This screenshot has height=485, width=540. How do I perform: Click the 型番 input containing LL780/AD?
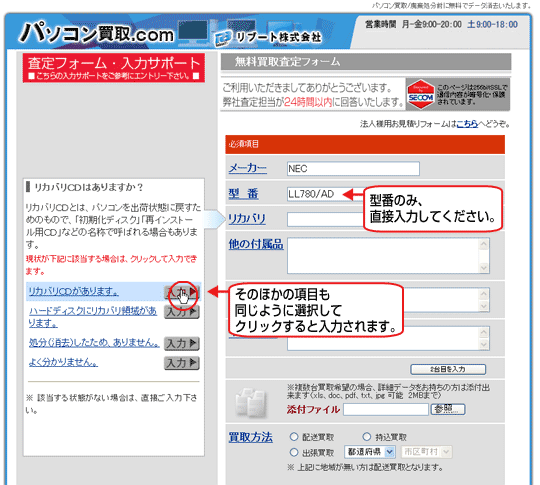[325, 194]
